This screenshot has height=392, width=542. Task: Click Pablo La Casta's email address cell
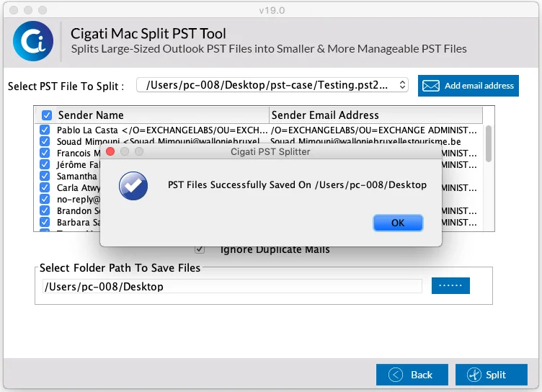[x=374, y=130]
